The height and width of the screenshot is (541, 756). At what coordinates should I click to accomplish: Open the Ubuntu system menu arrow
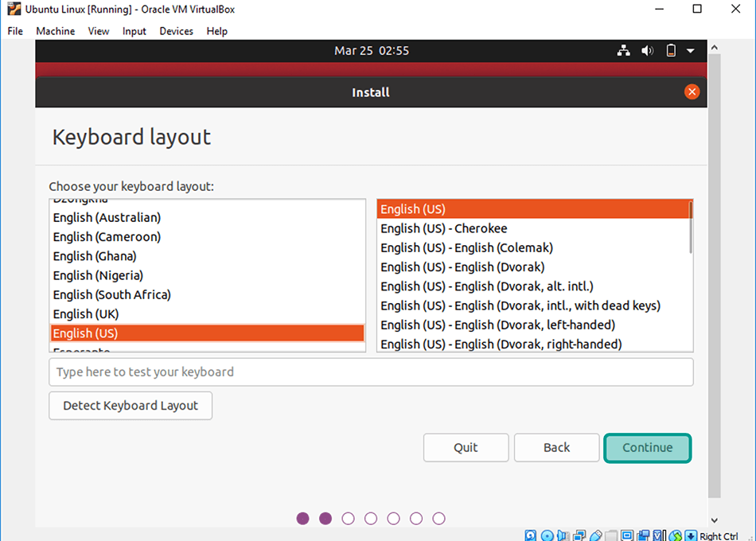[691, 51]
